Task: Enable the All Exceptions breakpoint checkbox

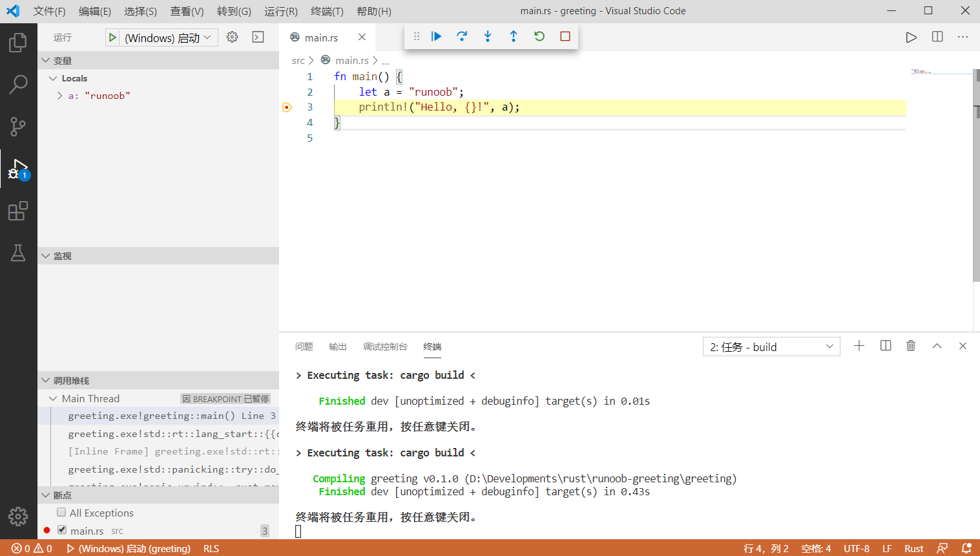Action: (61, 513)
